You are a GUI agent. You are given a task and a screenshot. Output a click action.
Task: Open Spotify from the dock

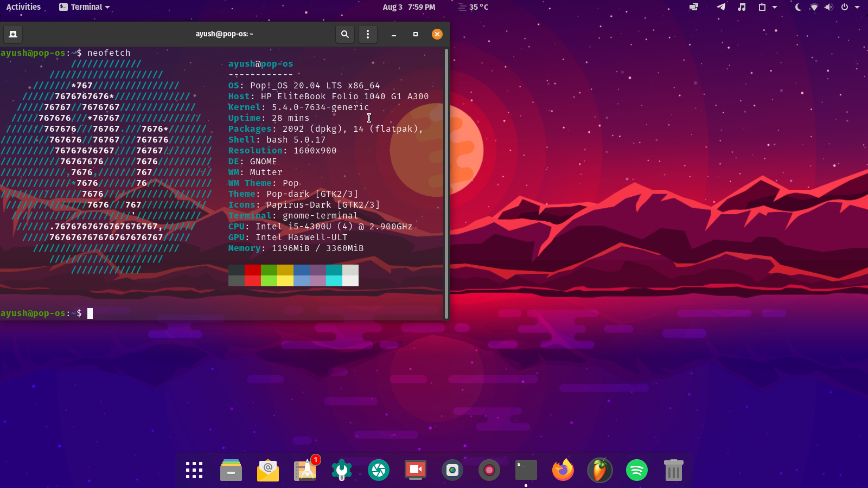(636, 470)
